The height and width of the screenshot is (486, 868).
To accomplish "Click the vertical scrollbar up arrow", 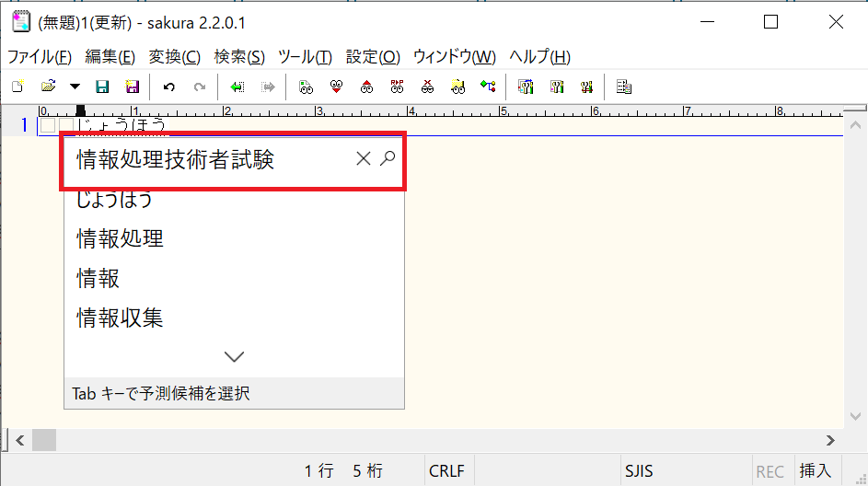I will (x=855, y=125).
